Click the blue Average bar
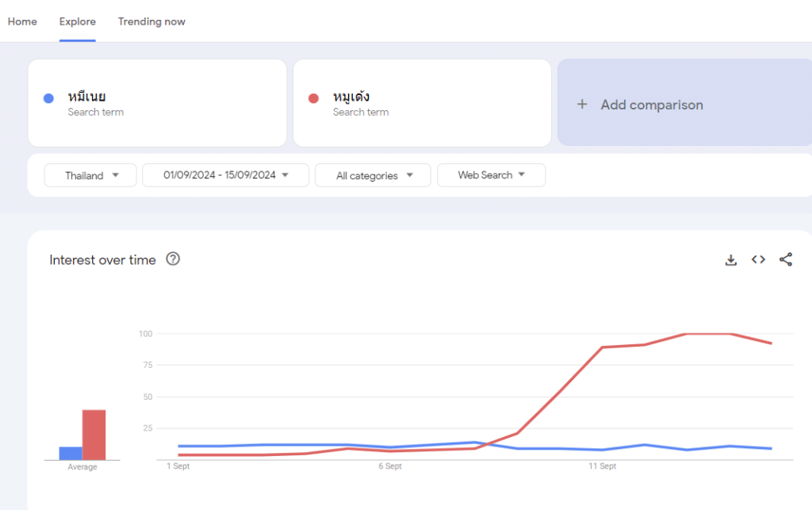This screenshot has height=510, width=812. [x=71, y=453]
